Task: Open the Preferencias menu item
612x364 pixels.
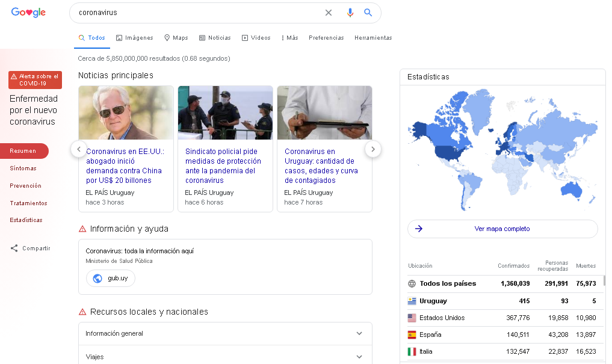Action: pyautogui.click(x=326, y=37)
